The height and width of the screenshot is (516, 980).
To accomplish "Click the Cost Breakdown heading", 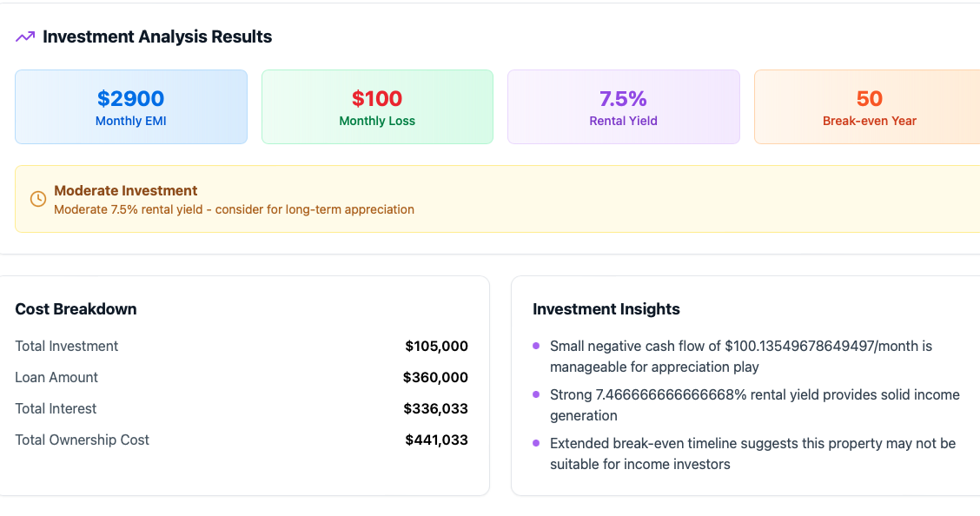I will pos(76,309).
